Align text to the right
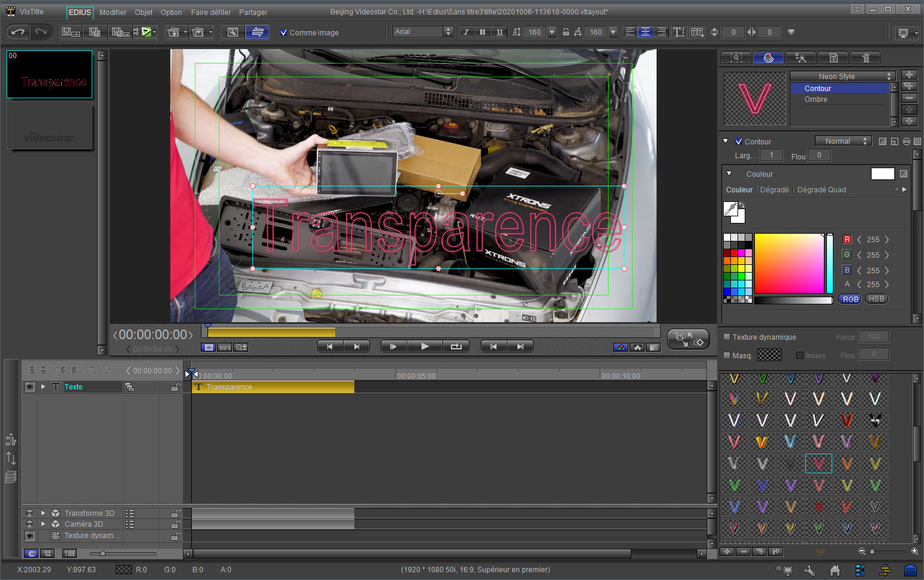Screen dimensions: 924x580 pos(661,32)
